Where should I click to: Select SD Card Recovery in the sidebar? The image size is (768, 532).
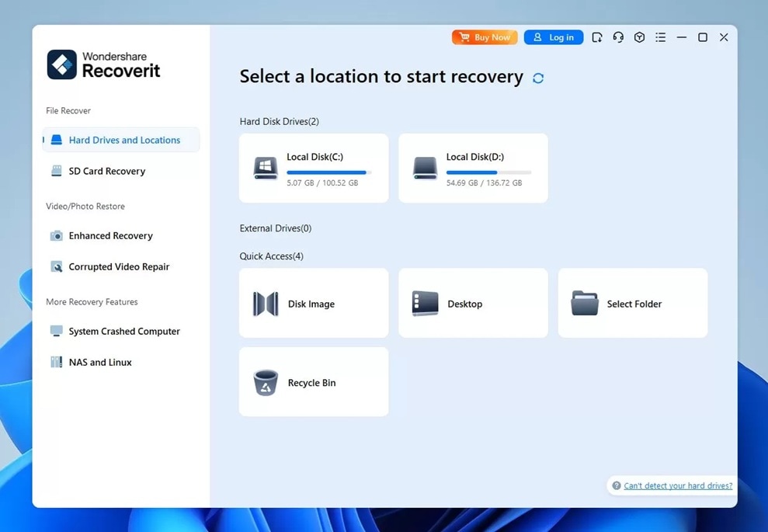[107, 170]
